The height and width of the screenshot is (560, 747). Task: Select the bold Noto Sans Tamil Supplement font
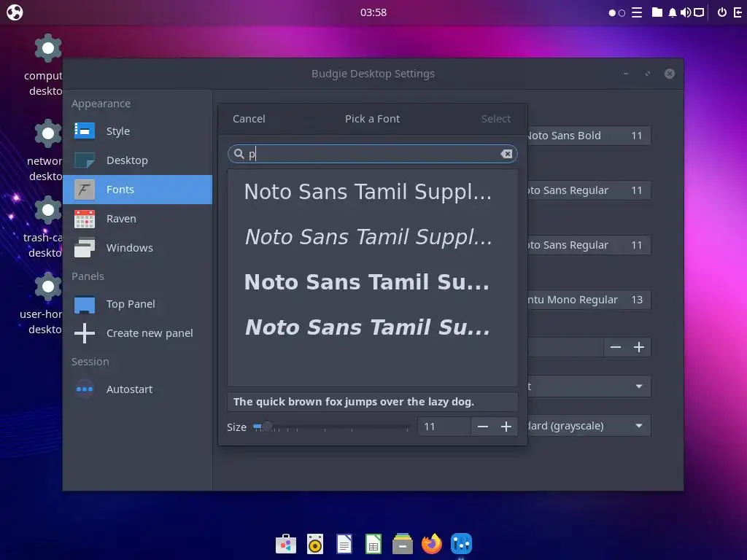(373, 282)
